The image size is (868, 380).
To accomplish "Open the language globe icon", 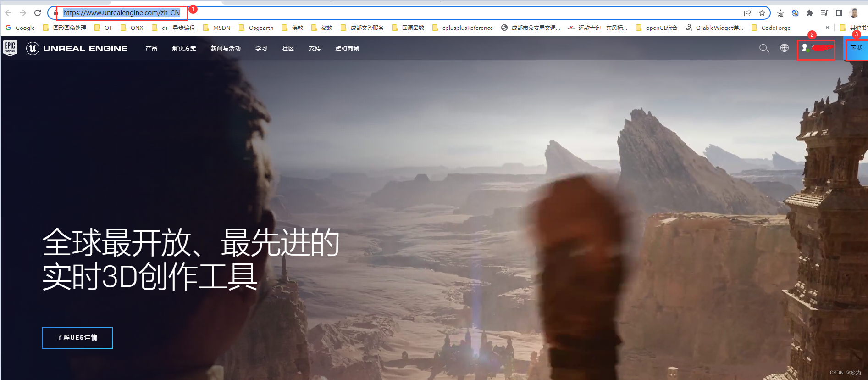I will (x=785, y=48).
